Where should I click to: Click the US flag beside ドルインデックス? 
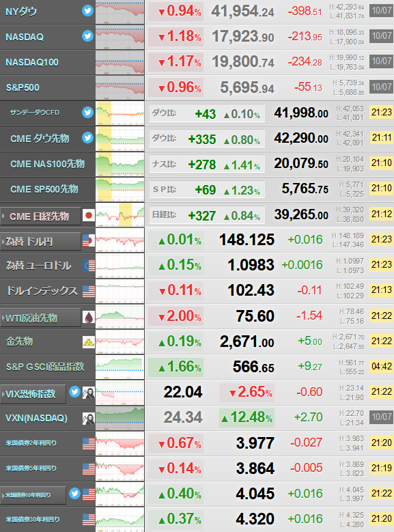pyautogui.click(x=89, y=291)
